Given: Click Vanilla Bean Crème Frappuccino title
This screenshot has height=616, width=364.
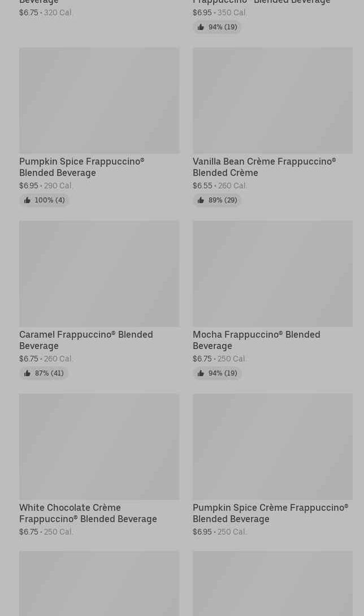Looking at the screenshot, I should pyautogui.click(x=264, y=167).
